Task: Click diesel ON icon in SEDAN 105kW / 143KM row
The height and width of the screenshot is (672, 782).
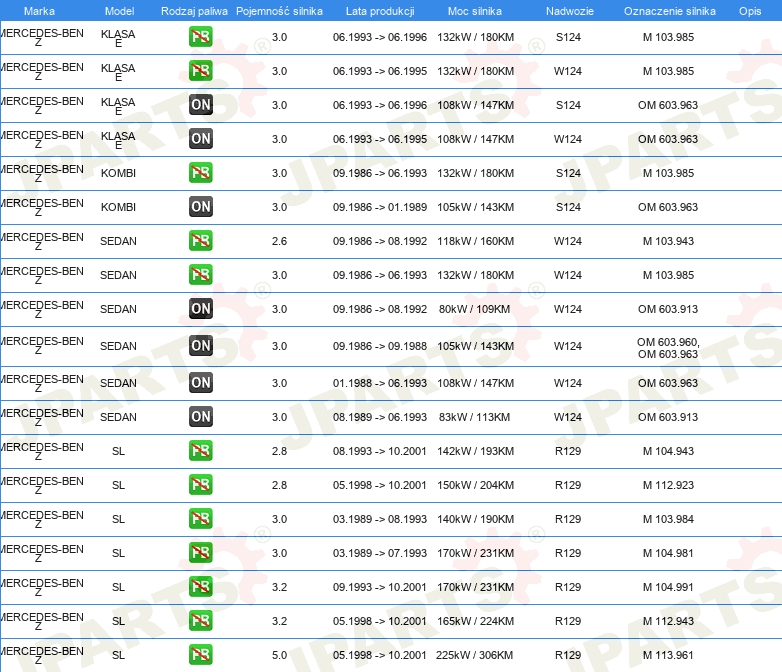Action: [x=200, y=346]
